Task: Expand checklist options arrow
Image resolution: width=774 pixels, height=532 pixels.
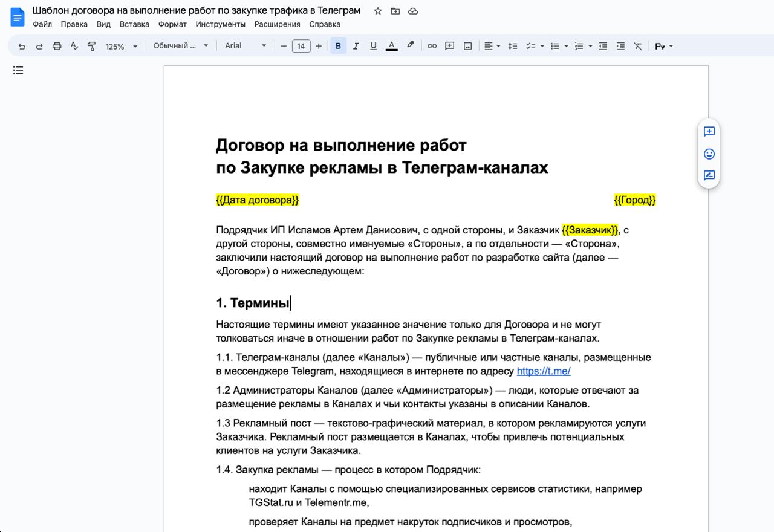Action: click(542, 46)
